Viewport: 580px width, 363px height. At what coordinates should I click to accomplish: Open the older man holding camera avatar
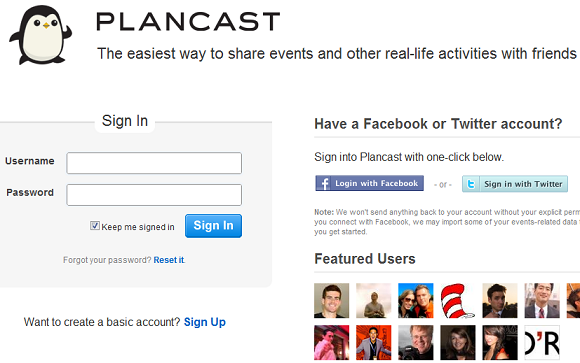click(415, 343)
